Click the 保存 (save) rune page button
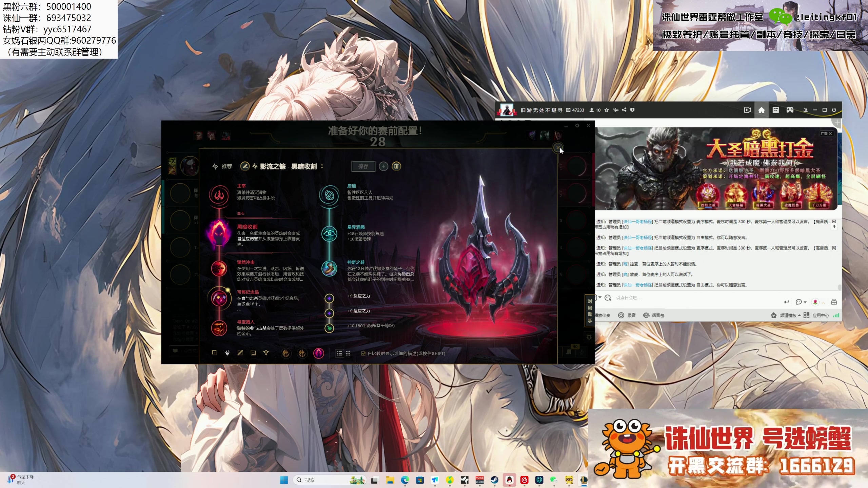Viewport: 868px width, 488px height. 363,166
